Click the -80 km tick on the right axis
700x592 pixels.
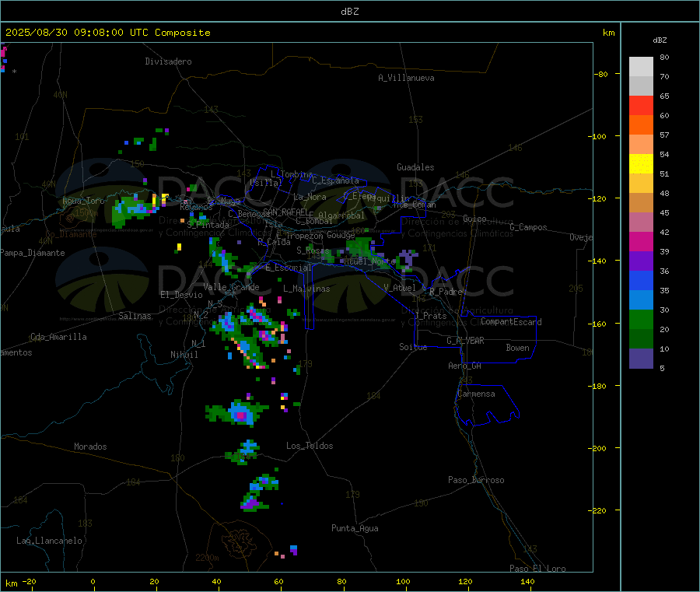601,74
